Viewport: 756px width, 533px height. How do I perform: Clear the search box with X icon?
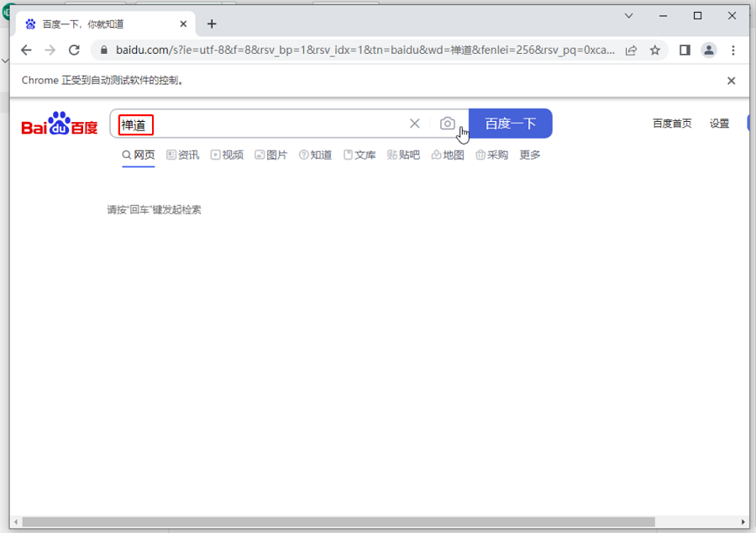point(415,124)
